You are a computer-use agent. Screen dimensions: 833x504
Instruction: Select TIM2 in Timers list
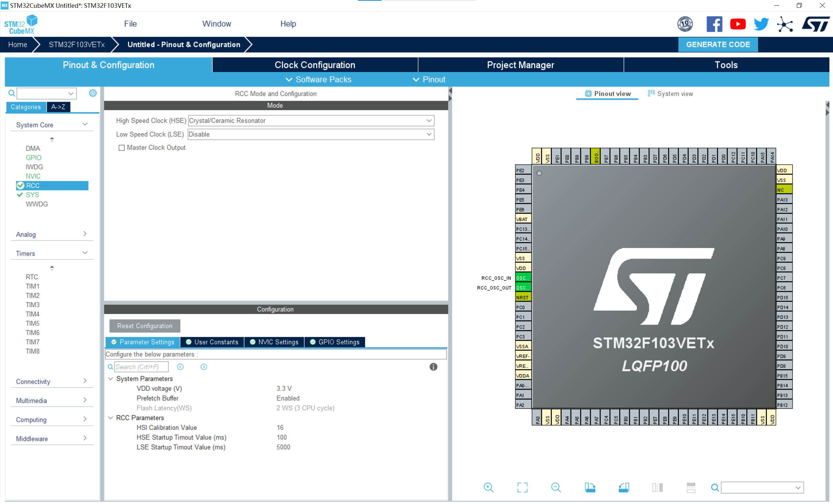point(33,295)
